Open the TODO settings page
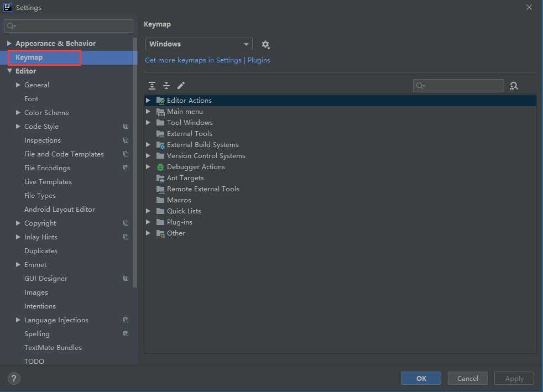 [34, 361]
